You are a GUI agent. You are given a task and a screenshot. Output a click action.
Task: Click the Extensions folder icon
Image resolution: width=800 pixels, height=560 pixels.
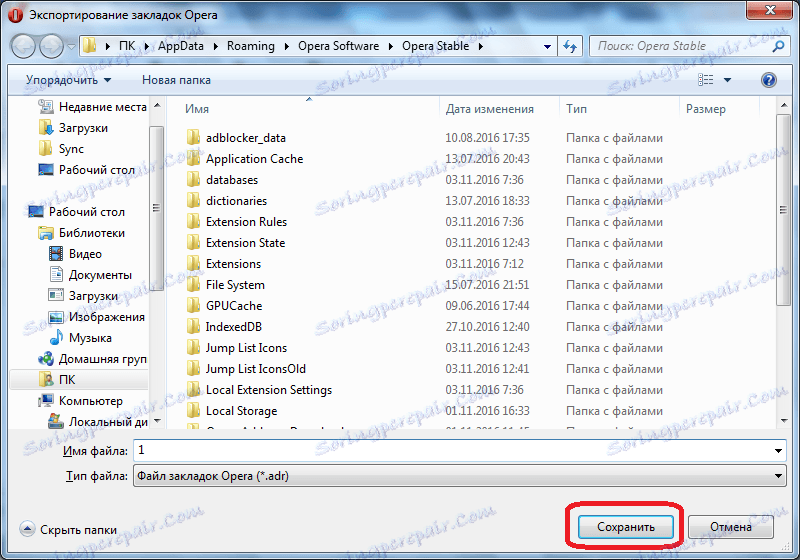click(193, 264)
